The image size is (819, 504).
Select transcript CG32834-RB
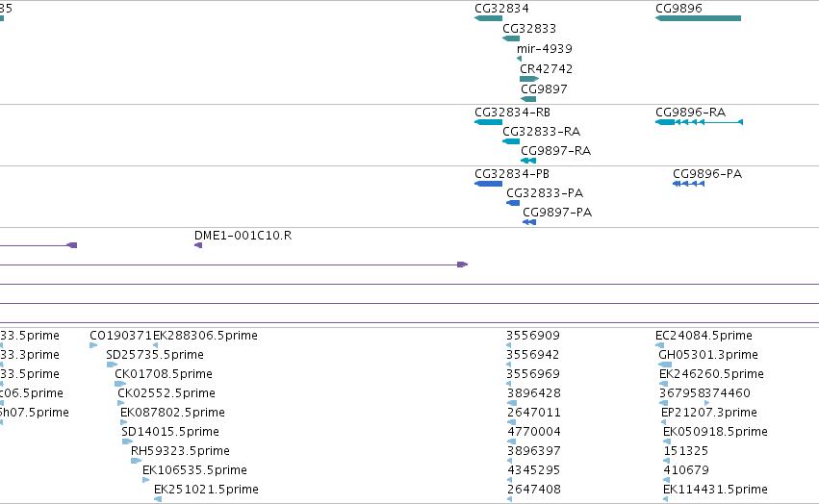click(512, 113)
